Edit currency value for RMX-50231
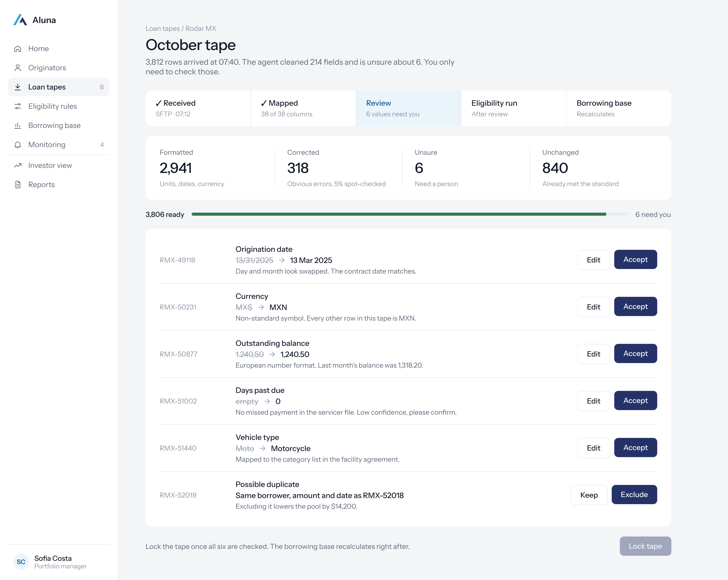Image resolution: width=728 pixels, height=580 pixels. (593, 307)
